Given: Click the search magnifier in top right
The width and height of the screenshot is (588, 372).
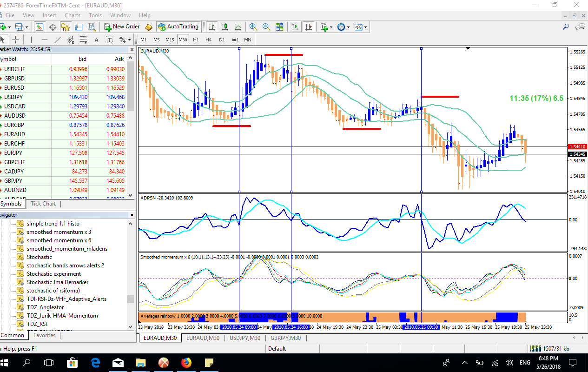Looking at the screenshot, I should (566, 27).
